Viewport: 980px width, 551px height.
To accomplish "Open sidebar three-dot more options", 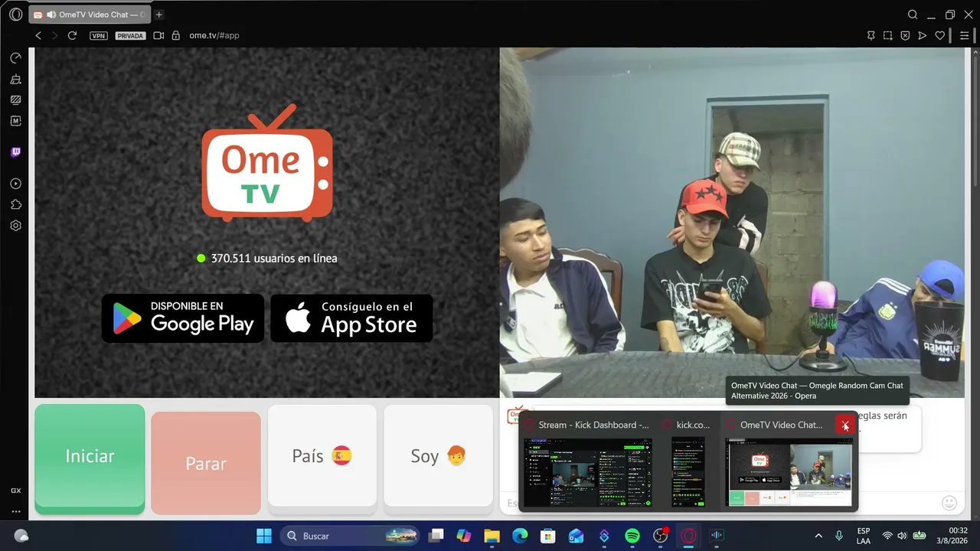I will pyautogui.click(x=15, y=511).
